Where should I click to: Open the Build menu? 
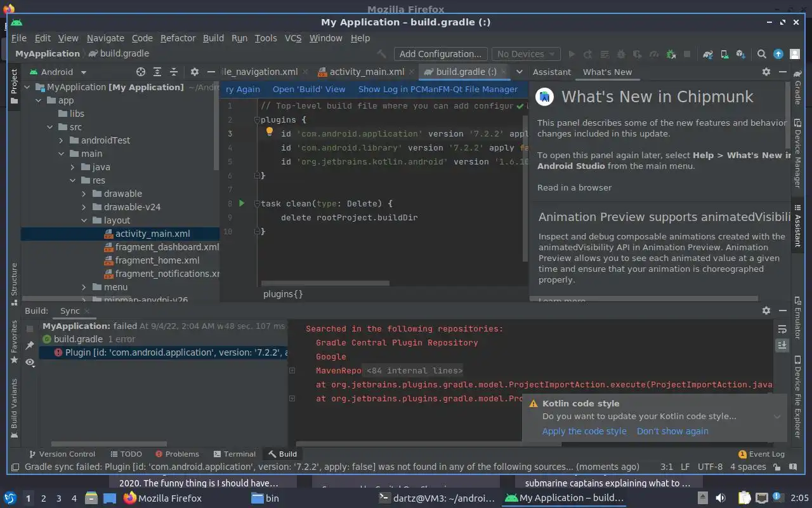[x=213, y=38]
